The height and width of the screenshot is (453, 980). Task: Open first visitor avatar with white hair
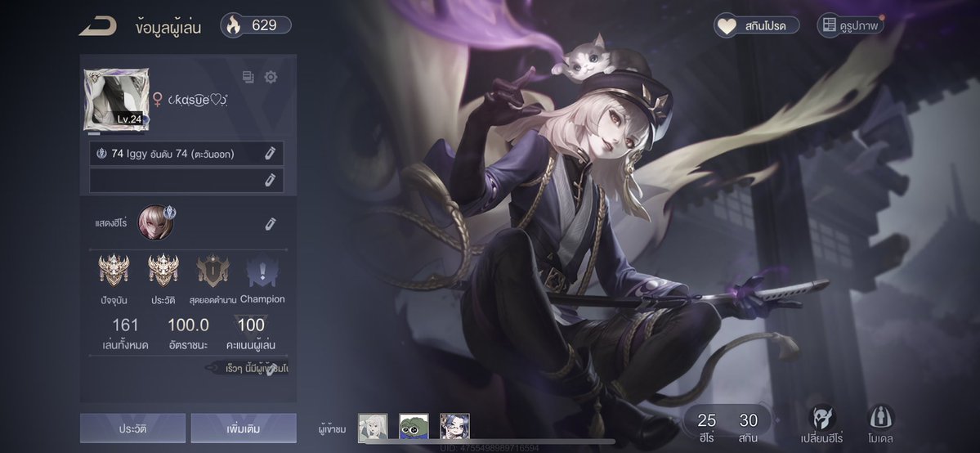tap(373, 428)
